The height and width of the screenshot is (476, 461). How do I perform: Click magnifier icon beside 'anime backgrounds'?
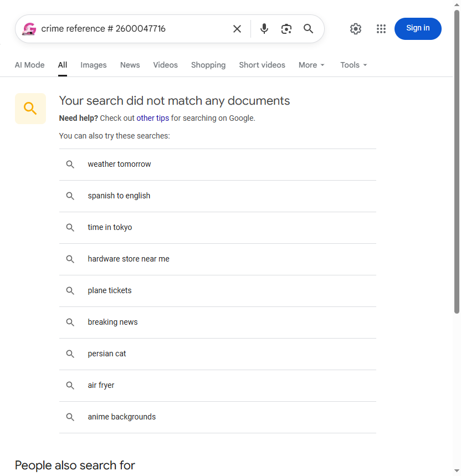[70, 417]
